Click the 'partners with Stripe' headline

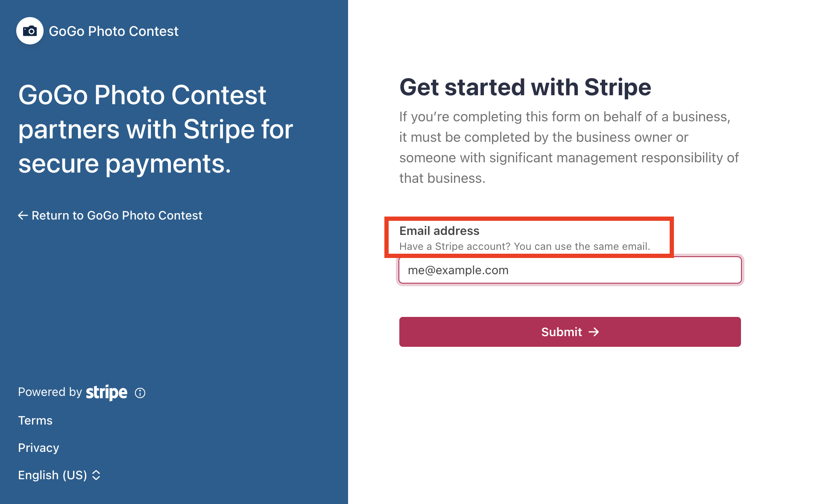click(x=155, y=129)
